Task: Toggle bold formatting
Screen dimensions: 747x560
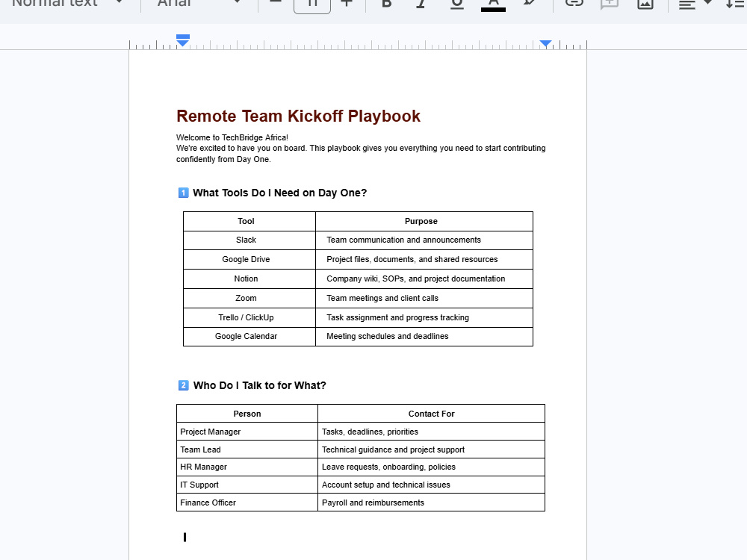Action: point(386,4)
